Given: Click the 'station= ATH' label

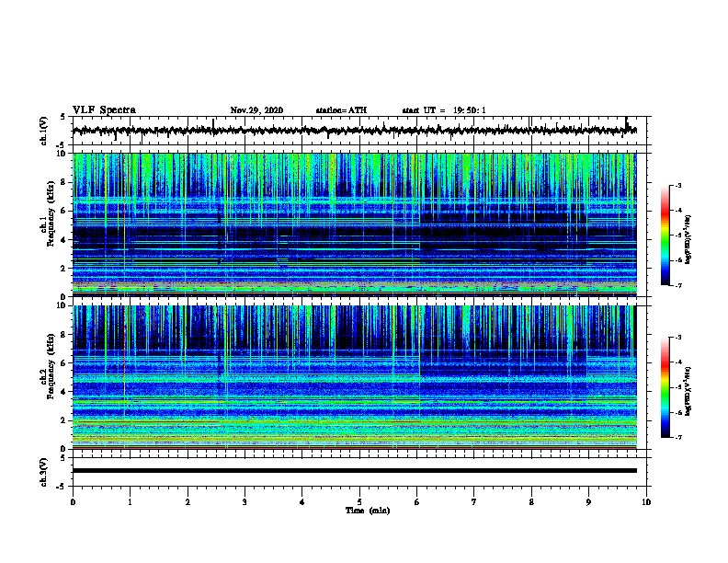Looking at the screenshot, I should click(x=341, y=110).
